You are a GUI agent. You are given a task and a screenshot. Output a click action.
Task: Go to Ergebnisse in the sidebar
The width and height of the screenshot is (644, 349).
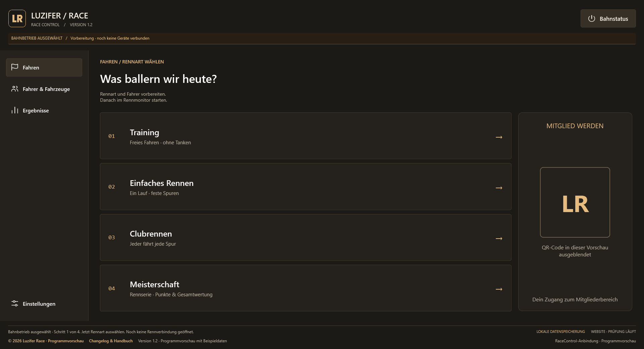pos(44,110)
